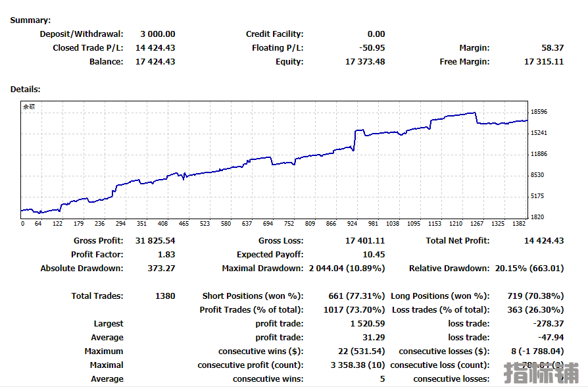The image size is (588, 389).
Task: Click the Short Positions won percentage
Action: 356,296
